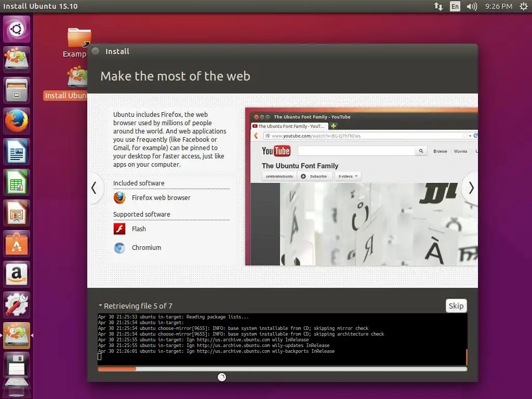
Task: Launch Firefox from the launcher
Action: click(16, 121)
